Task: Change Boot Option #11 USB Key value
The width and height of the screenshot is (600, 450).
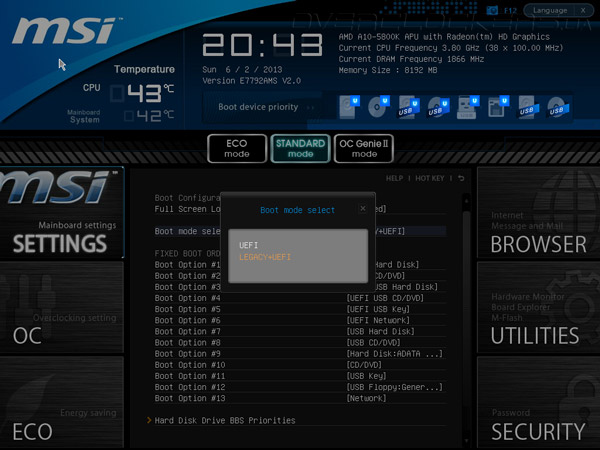Action: click(366, 376)
